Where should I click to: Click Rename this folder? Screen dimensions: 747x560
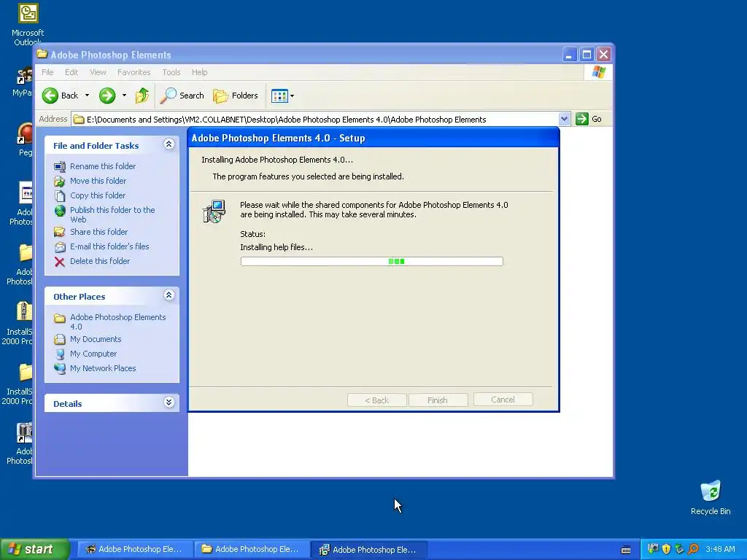(x=103, y=166)
